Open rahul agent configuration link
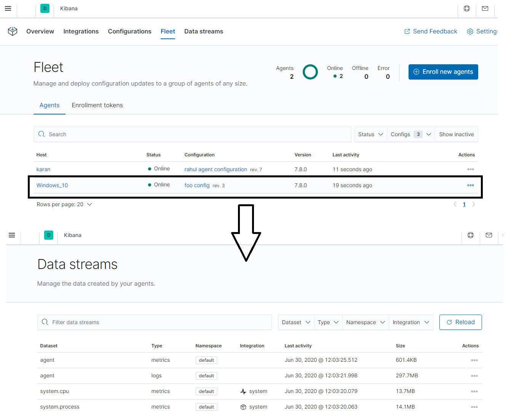Viewport: 530px width, 420px height. click(x=216, y=169)
